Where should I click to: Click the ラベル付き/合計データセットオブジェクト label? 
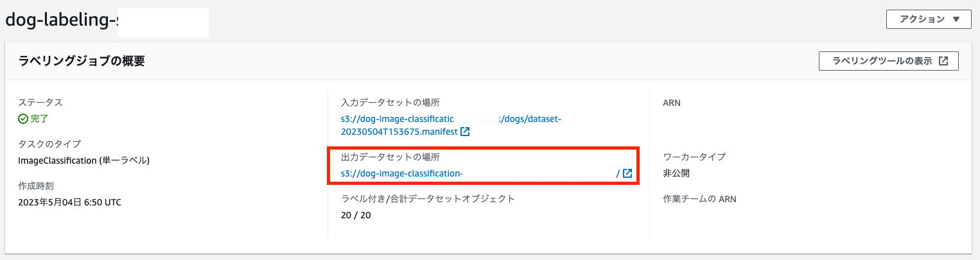(x=428, y=199)
